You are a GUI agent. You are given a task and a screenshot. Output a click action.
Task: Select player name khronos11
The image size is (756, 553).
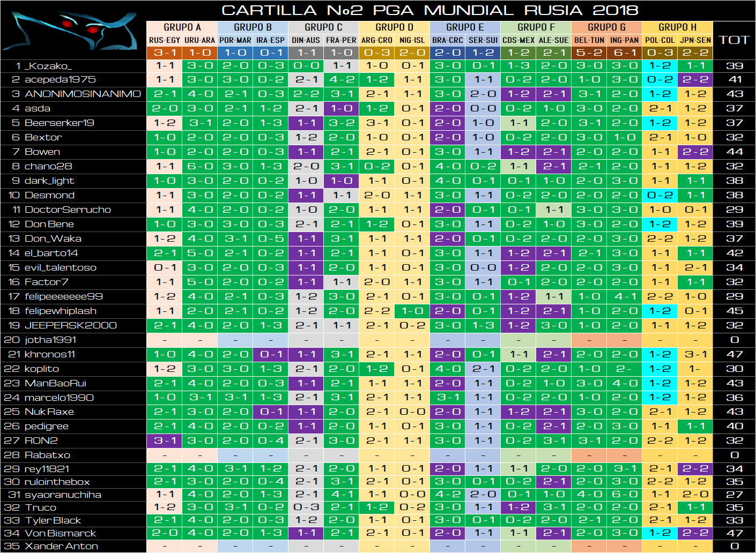[x=49, y=354]
